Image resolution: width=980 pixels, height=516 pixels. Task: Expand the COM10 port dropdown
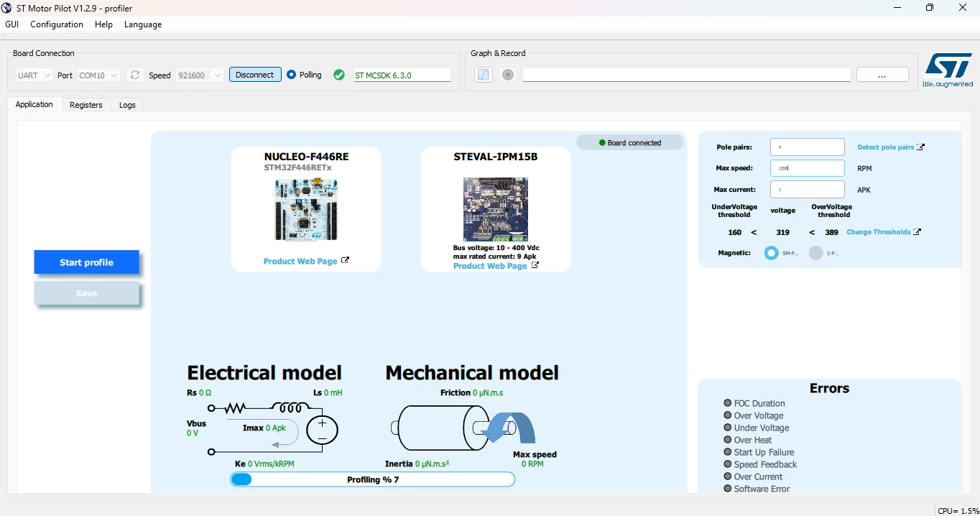(x=98, y=75)
